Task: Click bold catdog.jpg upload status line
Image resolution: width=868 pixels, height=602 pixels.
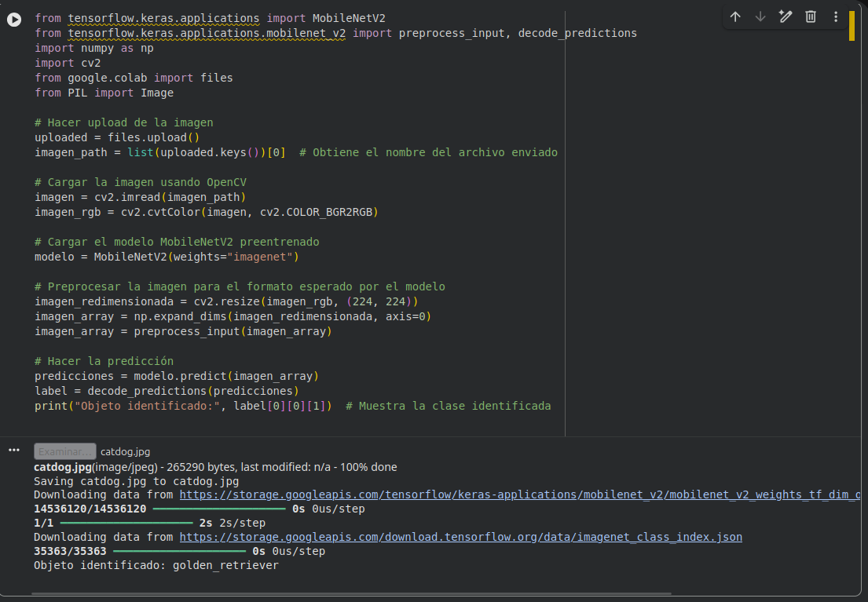Action: click(x=215, y=467)
